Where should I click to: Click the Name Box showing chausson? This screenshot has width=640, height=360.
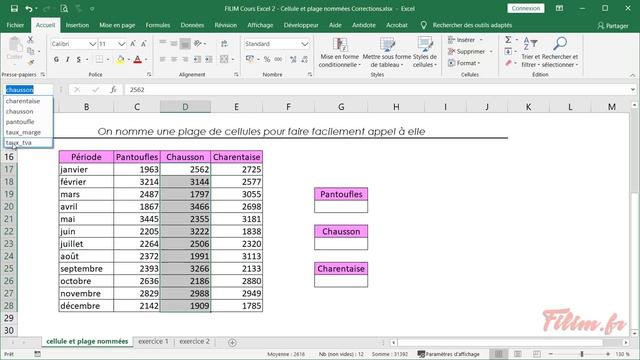(x=28, y=90)
